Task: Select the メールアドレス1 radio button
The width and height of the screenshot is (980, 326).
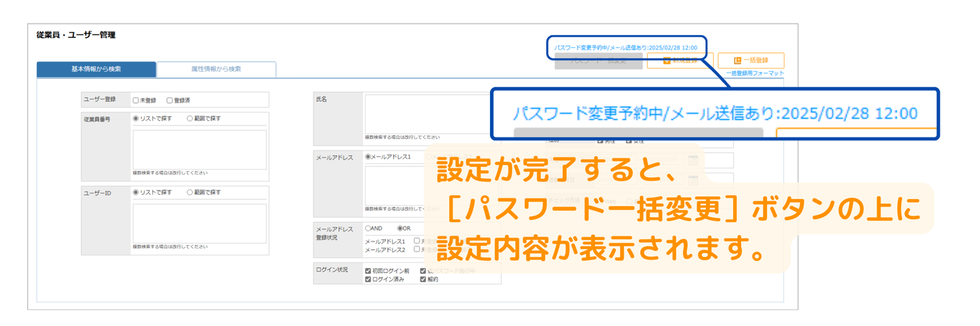Action: tap(369, 157)
